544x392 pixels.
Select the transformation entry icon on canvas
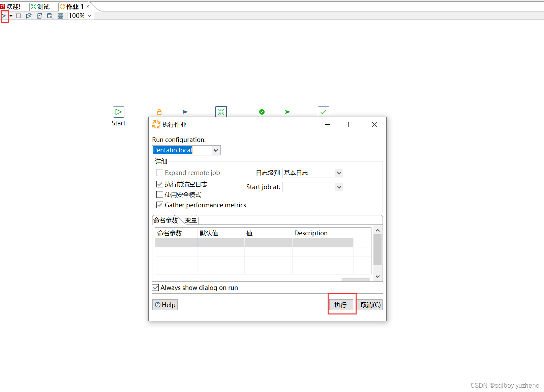(x=221, y=112)
